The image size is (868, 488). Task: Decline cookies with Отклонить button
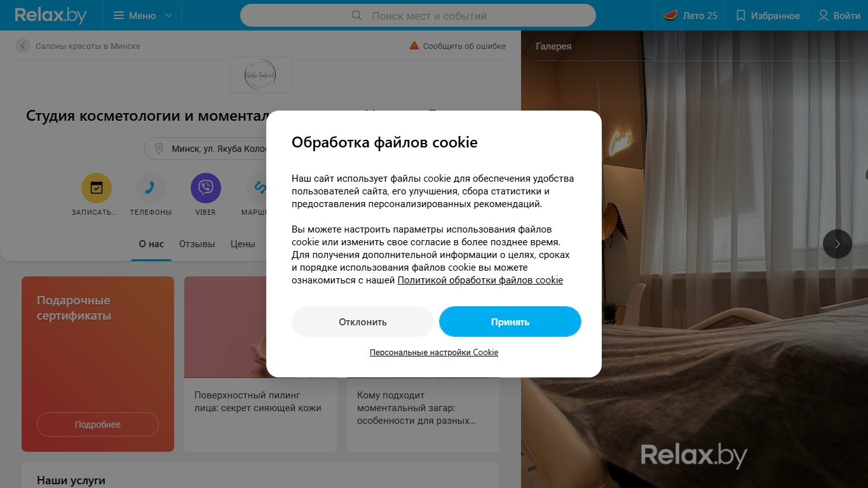pyautogui.click(x=363, y=322)
